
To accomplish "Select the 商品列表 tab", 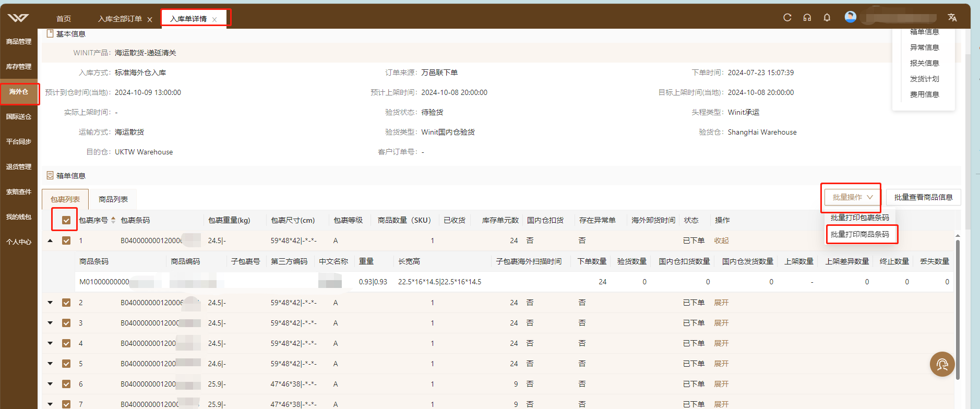I will pyautogui.click(x=113, y=199).
